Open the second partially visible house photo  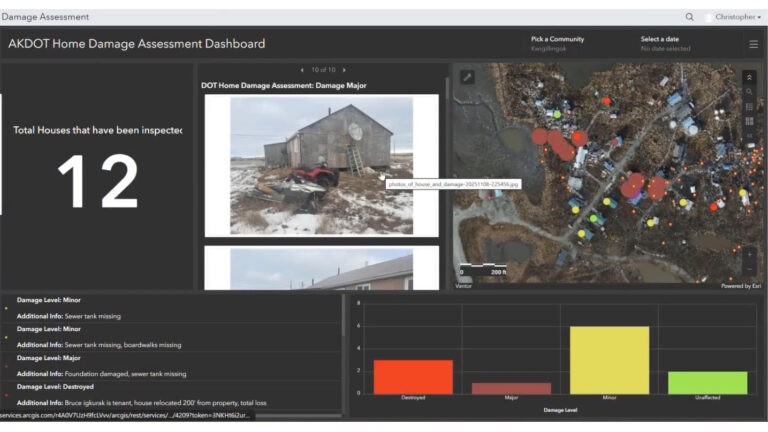321,269
